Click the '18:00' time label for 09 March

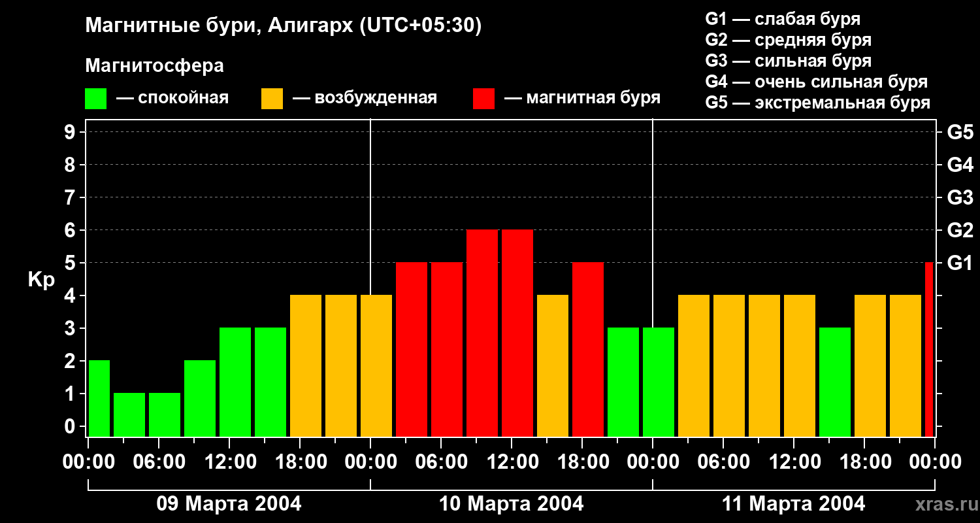(x=300, y=462)
